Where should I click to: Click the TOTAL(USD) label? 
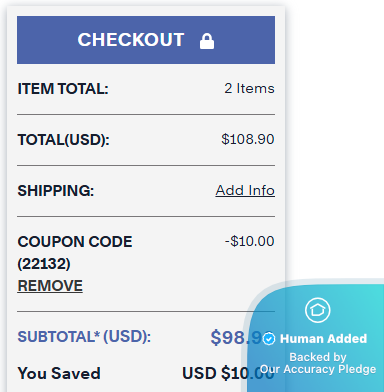(63, 140)
